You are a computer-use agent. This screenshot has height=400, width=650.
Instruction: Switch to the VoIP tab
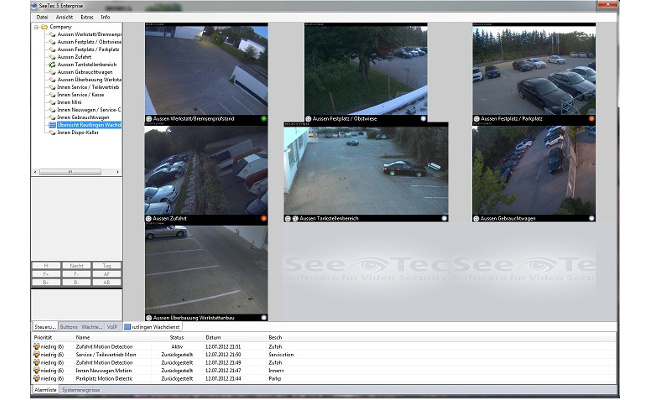(x=112, y=327)
